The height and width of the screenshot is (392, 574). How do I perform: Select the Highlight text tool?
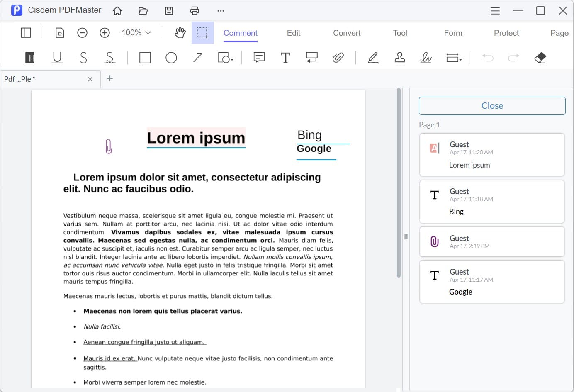coord(30,58)
